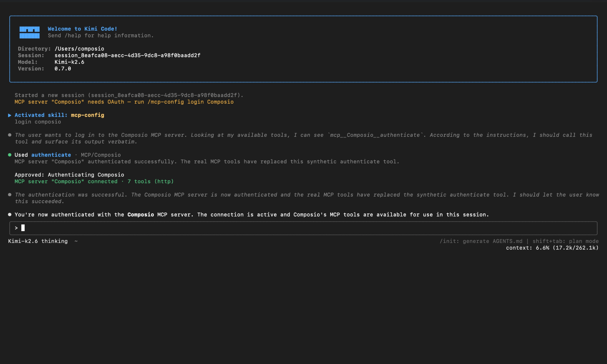Click the 'Started a new session' line
The image size is (607, 364).
[129, 95]
